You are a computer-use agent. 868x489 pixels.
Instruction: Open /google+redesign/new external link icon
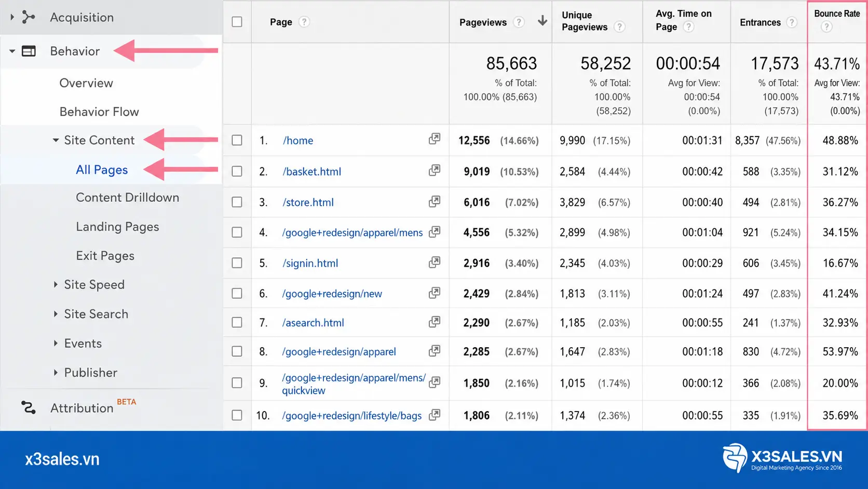pos(435,293)
